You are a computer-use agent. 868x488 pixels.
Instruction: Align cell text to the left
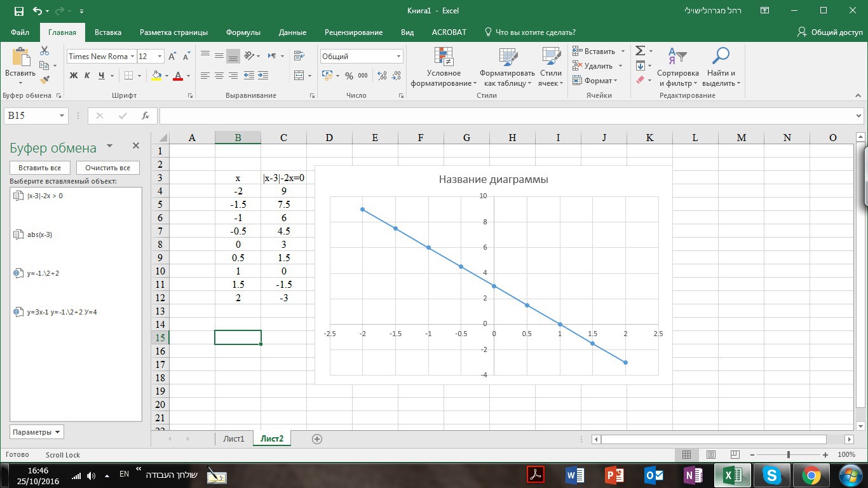(x=205, y=76)
